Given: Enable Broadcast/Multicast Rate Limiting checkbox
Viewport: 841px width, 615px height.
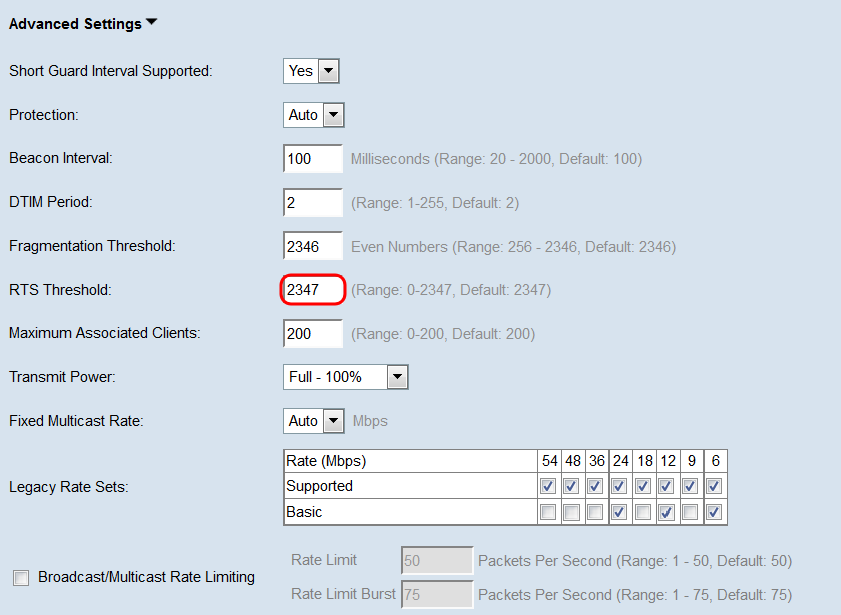Looking at the screenshot, I should pyautogui.click(x=21, y=577).
